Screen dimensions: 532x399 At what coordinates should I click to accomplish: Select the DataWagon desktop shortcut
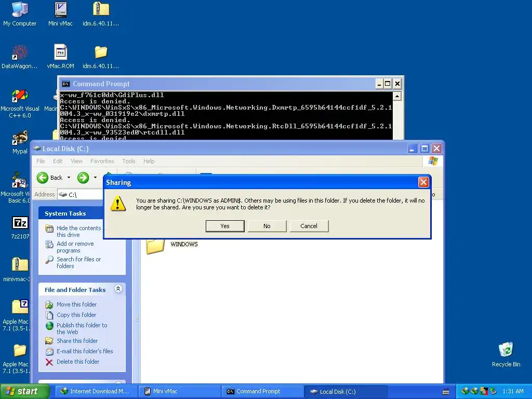coord(20,52)
